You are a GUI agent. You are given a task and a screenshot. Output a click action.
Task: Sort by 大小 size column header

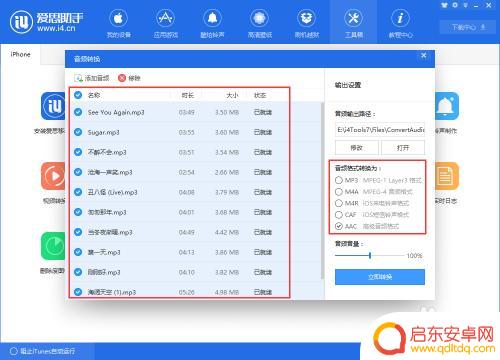(x=232, y=95)
